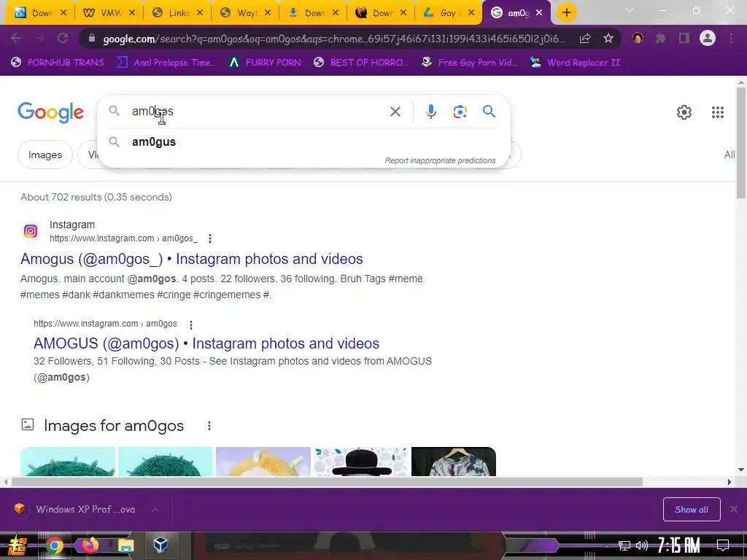The height and width of the screenshot is (560, 747).
Task: Open options for Images for am0gos section
Action: click(x=209, y=426)
